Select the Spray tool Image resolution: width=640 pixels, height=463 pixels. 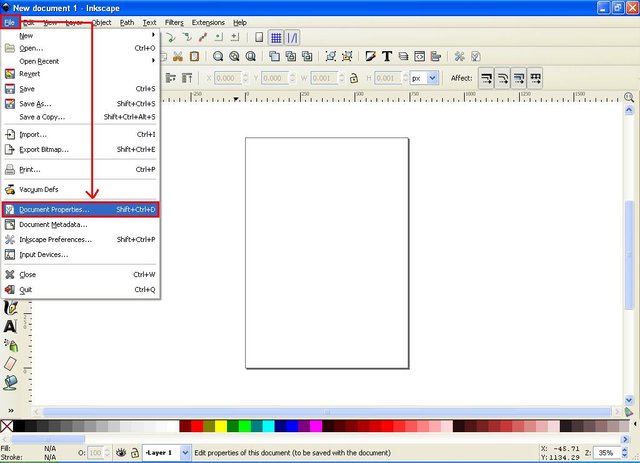click(11, 345)
